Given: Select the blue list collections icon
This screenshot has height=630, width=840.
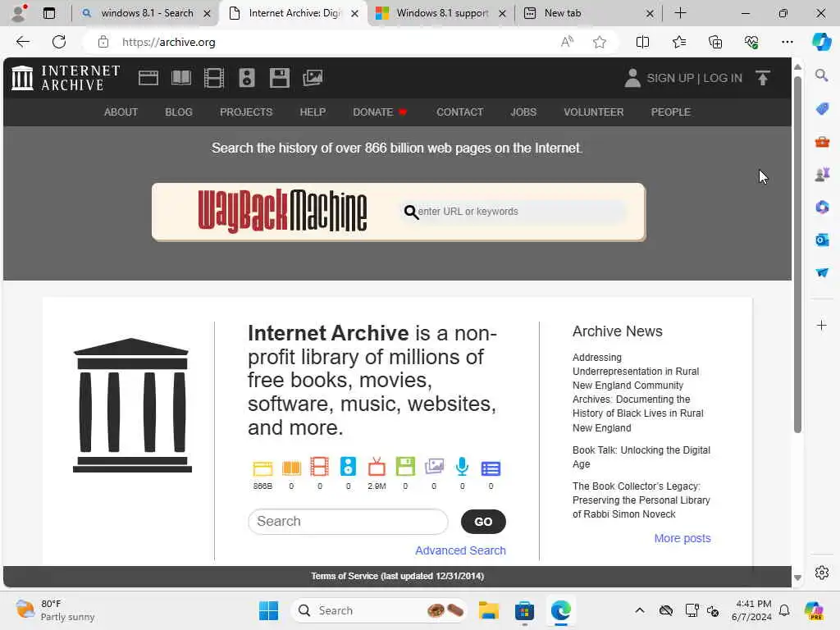Looking at the screenshot, I should 491,468.
